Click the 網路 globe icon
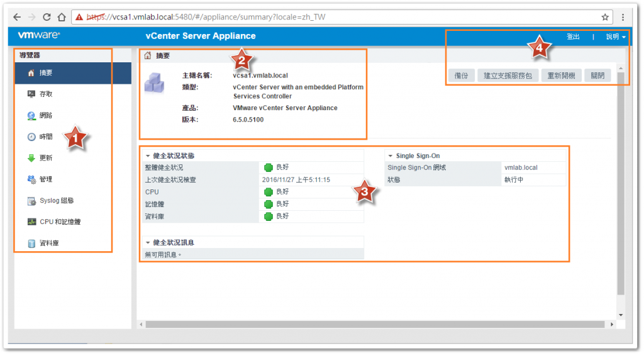The width and height of the screenshot is (644, 355). point(31,115)
